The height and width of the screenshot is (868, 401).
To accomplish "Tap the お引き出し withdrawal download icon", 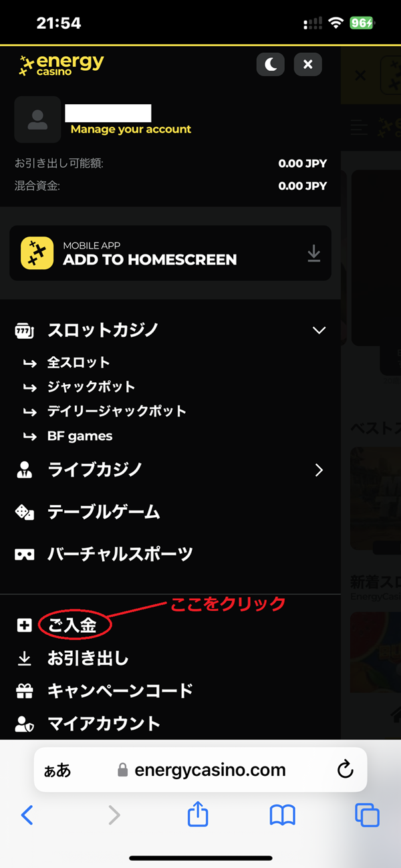I will pos(24,659).
